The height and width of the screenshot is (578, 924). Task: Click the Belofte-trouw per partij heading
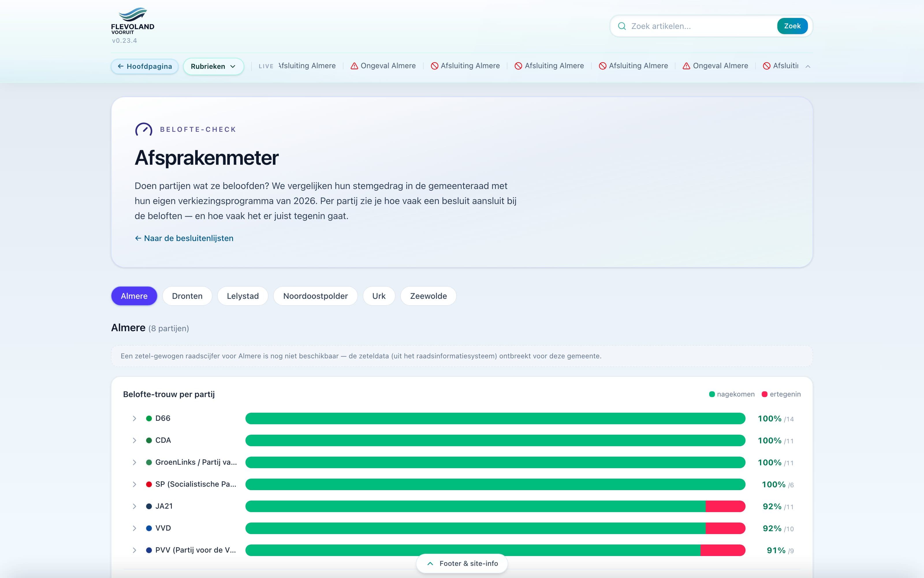point(169,394)
